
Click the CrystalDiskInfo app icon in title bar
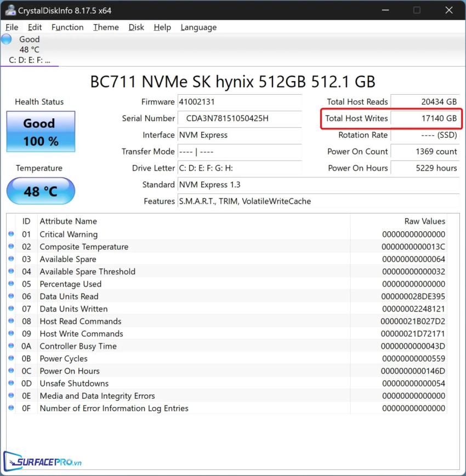pyautogui.click(x=10, y=10)
